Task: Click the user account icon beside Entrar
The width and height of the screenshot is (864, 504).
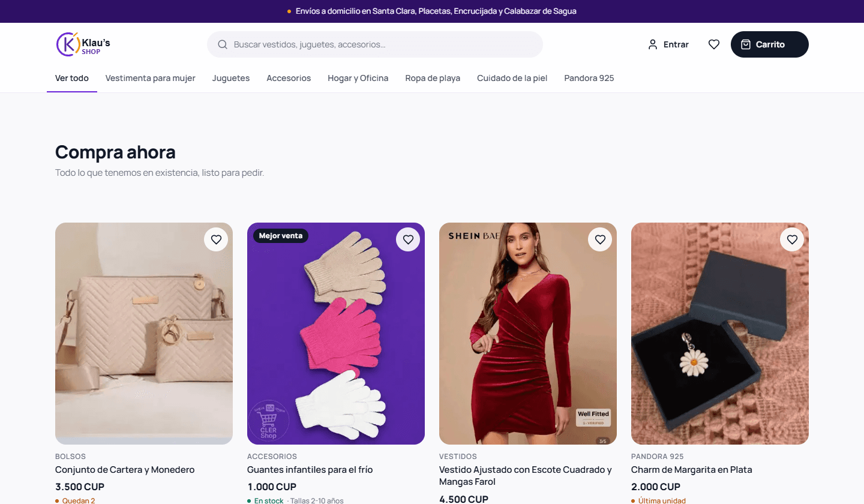Action: (x=653, y=44)
